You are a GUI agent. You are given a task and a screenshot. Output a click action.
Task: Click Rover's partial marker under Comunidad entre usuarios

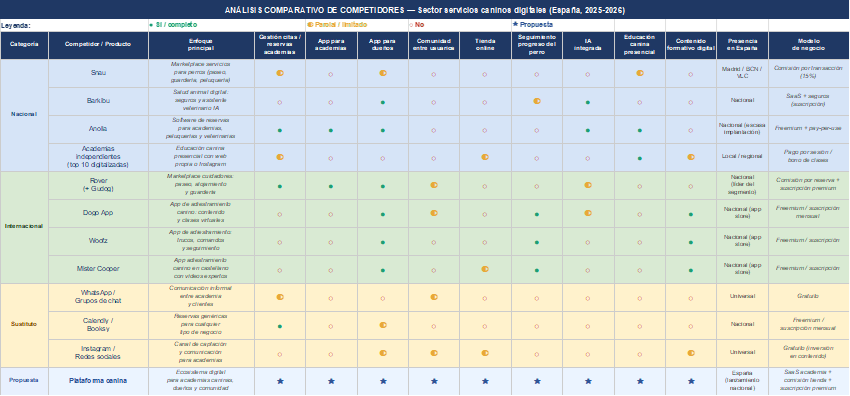click(434, 185)
